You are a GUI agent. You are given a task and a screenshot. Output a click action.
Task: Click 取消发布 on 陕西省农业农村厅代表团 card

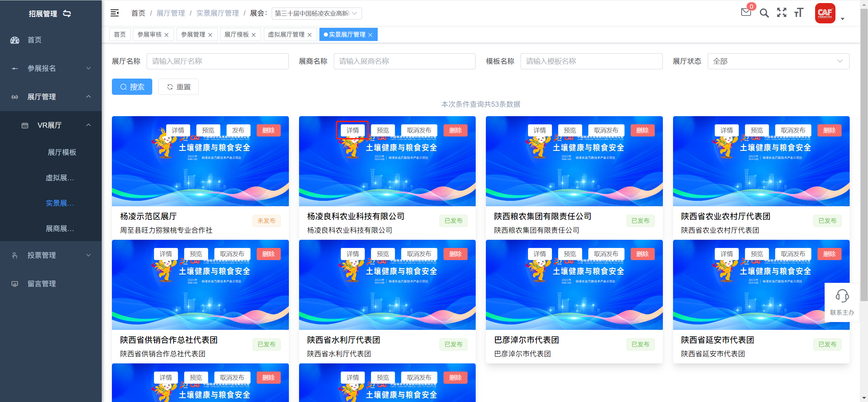point(793,130)
